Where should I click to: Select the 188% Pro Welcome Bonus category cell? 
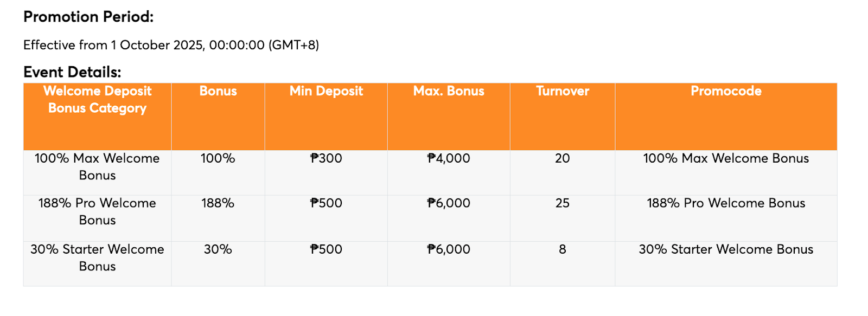click(98, 211)
